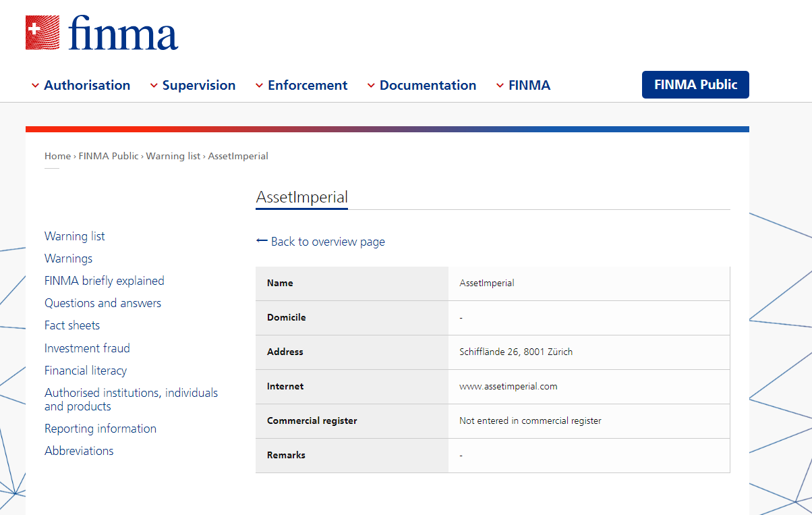Screen dimensions: 812x515
Task: Open Fact sheets sidebar link
Action: pos(72,325)
